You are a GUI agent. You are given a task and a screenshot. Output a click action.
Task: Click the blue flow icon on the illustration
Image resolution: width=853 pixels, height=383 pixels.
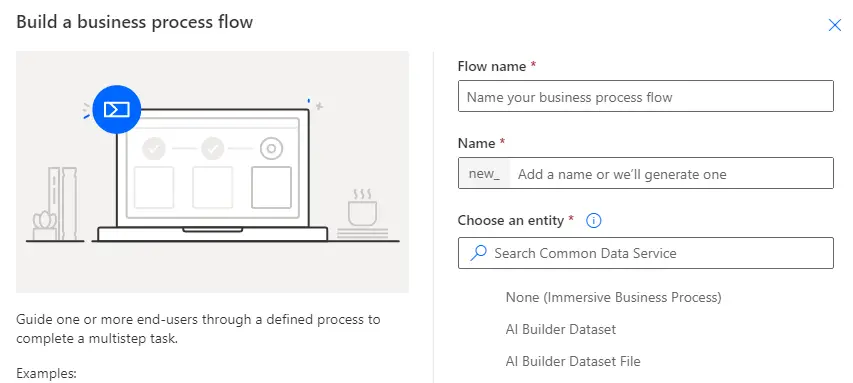(x=116, y=110)
